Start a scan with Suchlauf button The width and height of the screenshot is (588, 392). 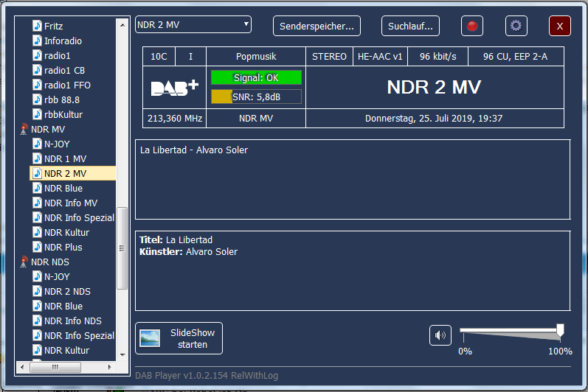pyautogui.click(x=410, y=26)
